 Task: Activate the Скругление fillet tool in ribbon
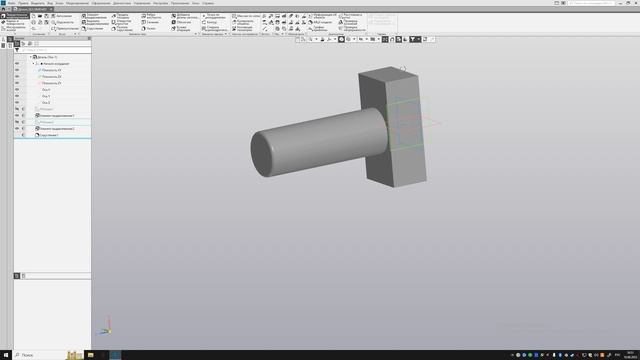pos(92,29)
